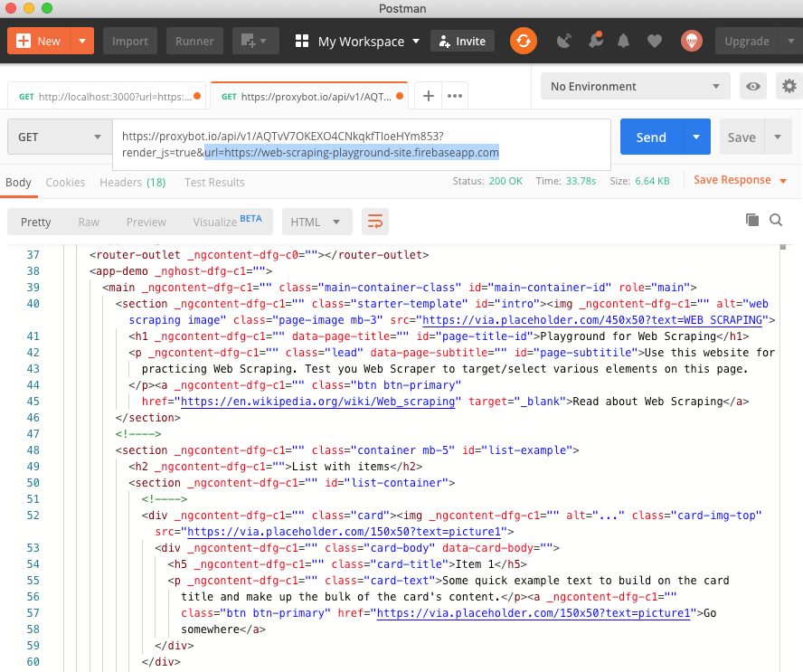
Task: Open the GET method dropdown
Action: pyautogui.click(x=59, y=137)
